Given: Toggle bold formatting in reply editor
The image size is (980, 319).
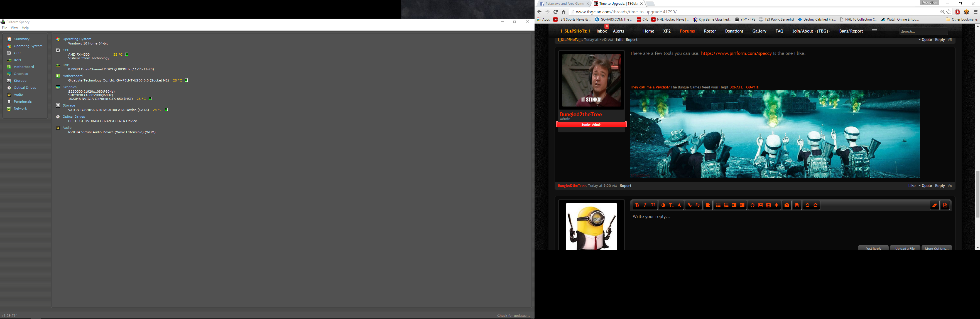Looking at the screenshot, I should 637,205.
